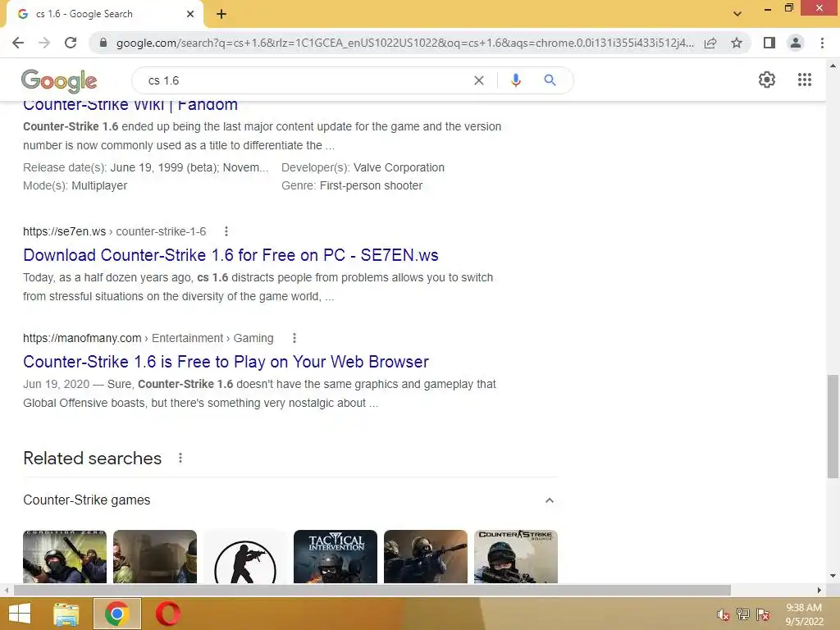Open the Counter-Strike Wiki Fandom result
The height and width of the screenshot is (630, 840).
130,105
